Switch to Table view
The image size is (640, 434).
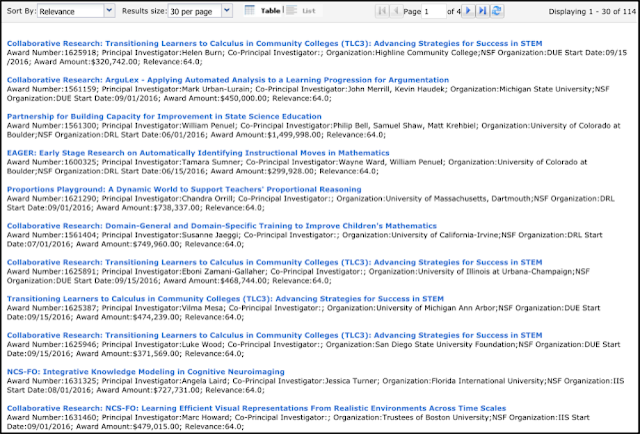262,11
